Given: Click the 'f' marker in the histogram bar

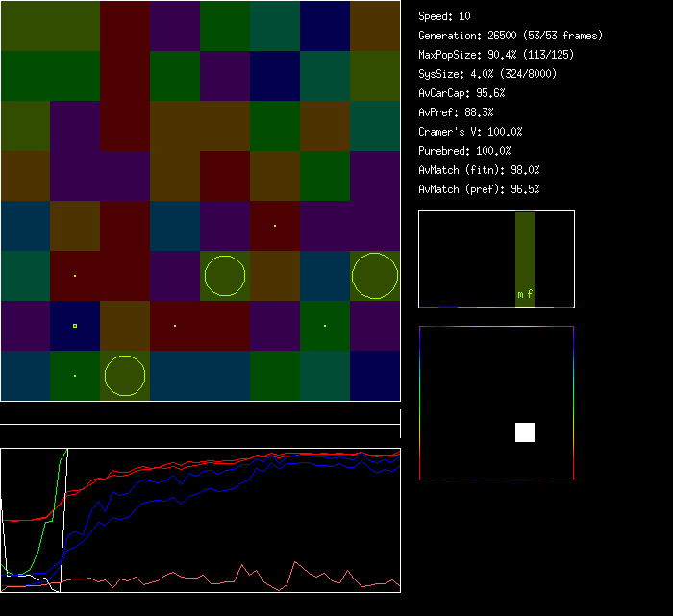Looking at the screenshot, I should pos(530,294).
